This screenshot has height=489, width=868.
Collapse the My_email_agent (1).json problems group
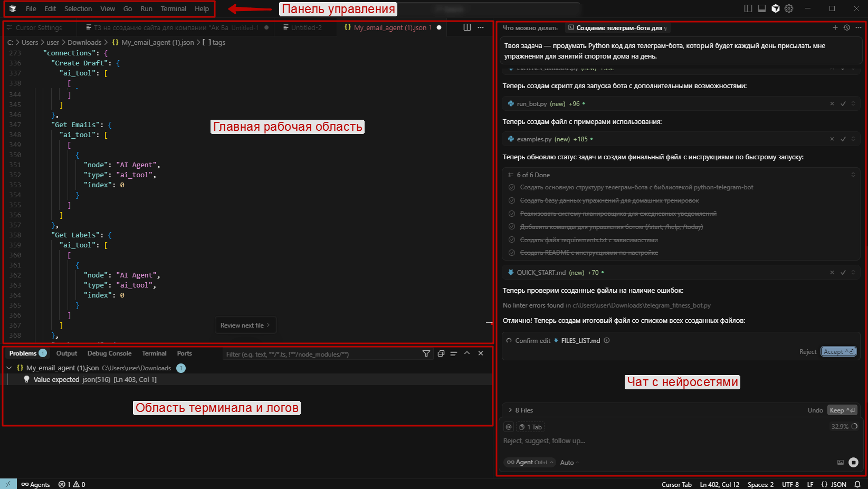tap(9, 368)
